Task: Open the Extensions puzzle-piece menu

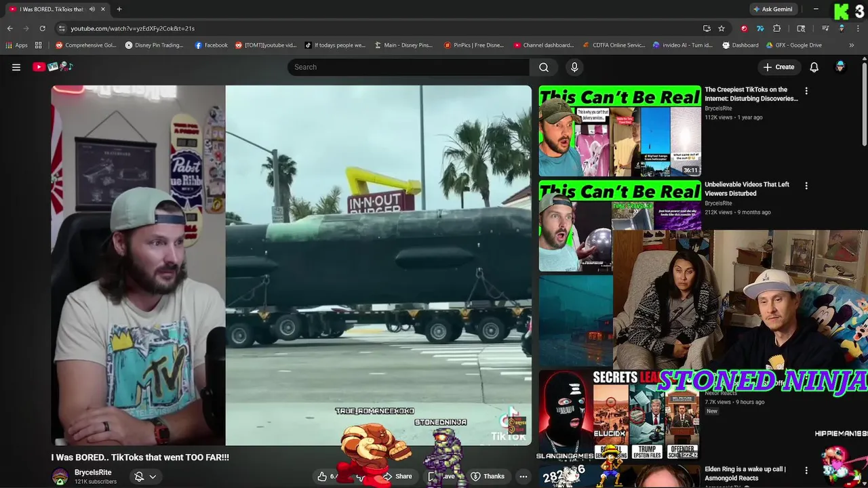Action: point(777,28)
